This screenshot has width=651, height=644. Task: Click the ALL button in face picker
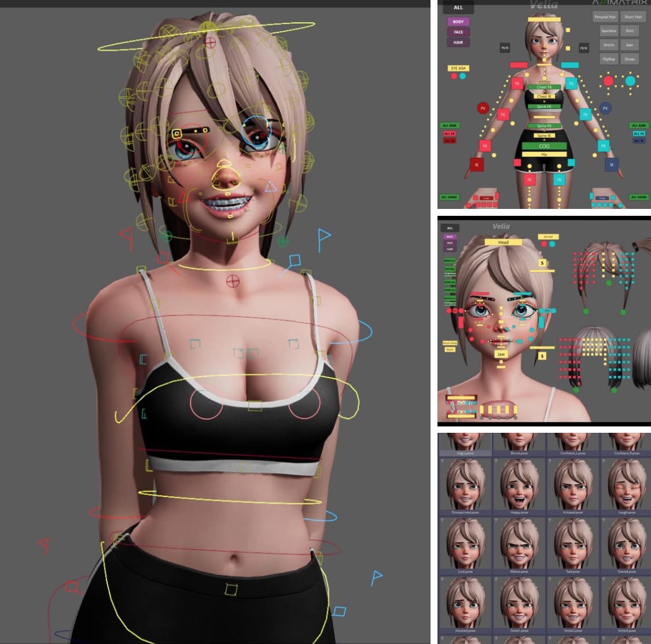tap(450, 228)
